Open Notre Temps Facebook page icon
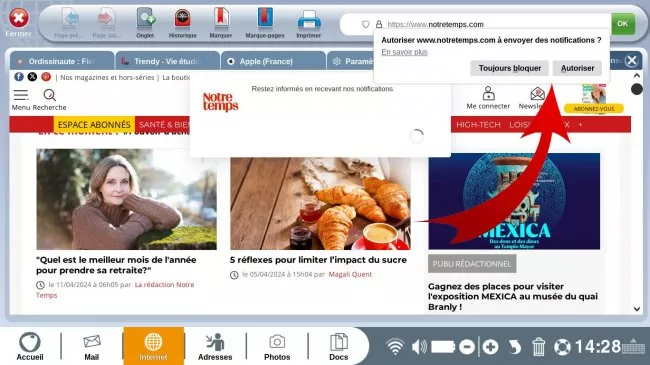650x365 pixels. (19, 77)
